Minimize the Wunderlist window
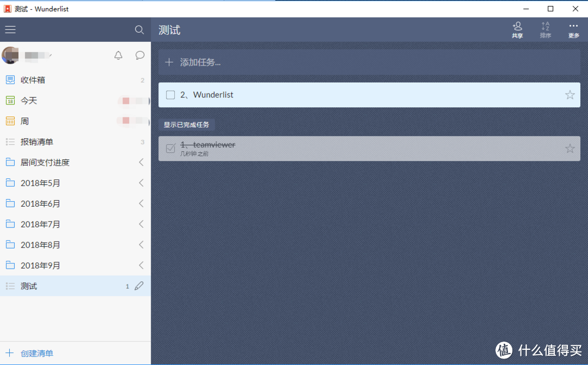588x365 pixels. pos(526,9)
